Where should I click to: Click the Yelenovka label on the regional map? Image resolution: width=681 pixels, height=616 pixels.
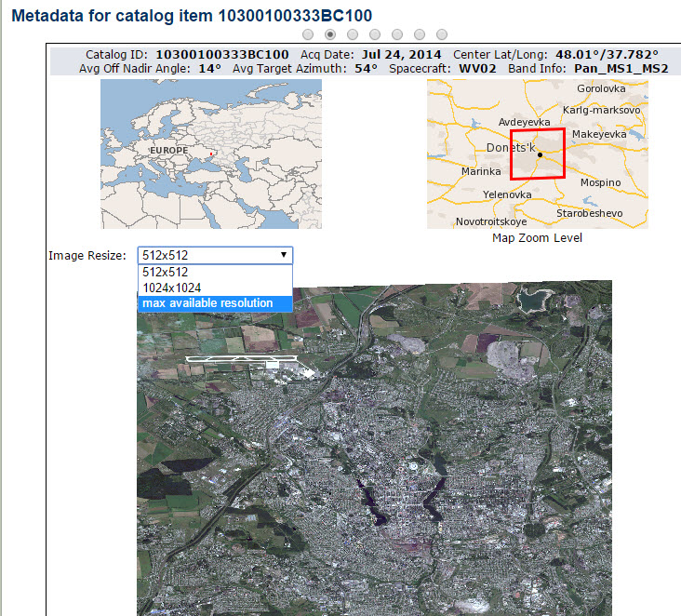507,194
